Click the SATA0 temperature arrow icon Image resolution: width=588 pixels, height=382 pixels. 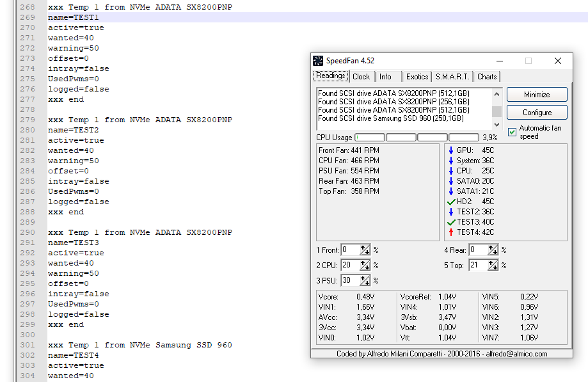pos(451,181)
